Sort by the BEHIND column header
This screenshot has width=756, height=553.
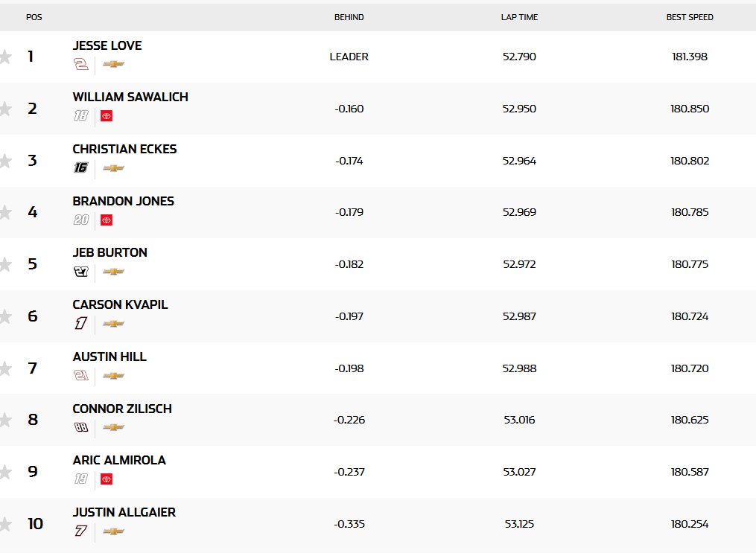click(x=349, y=17)
